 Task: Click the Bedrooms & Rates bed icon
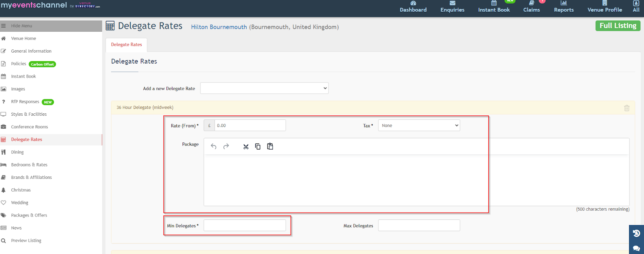tap(3, 165)
